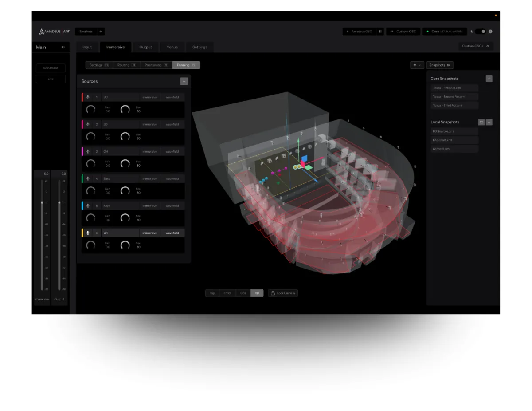The image size is (532, 411).
Task: Toggle Lock Camera in the 3D view
Action: click(283, 293)
